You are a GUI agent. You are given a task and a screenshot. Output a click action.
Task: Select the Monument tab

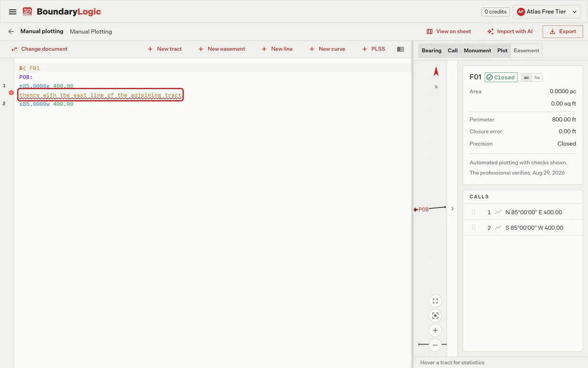478,51
